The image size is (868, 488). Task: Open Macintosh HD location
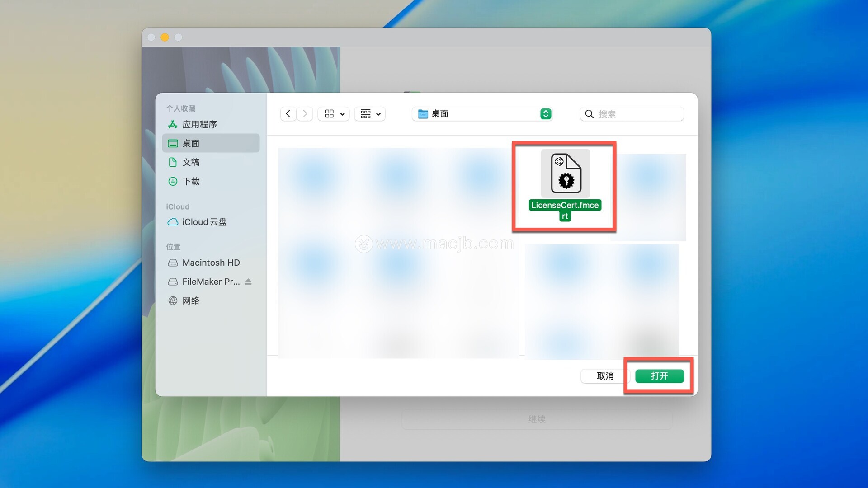211,263
